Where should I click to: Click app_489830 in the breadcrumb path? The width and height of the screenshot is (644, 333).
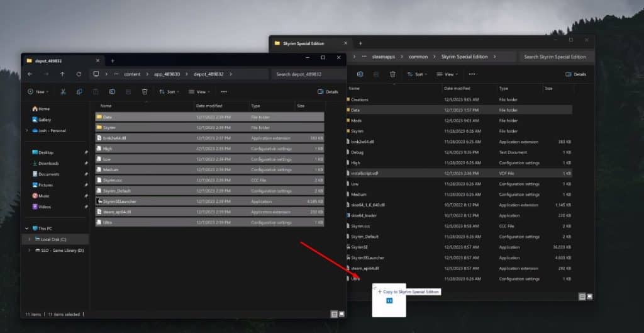click(167, 74)
